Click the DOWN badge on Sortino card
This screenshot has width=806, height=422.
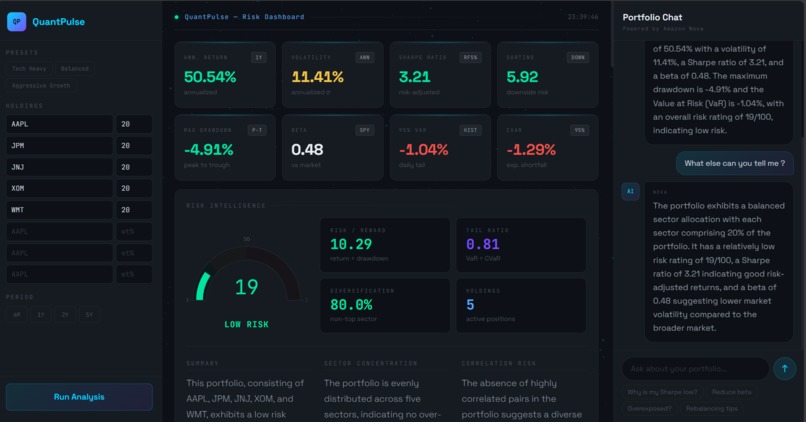578,58
